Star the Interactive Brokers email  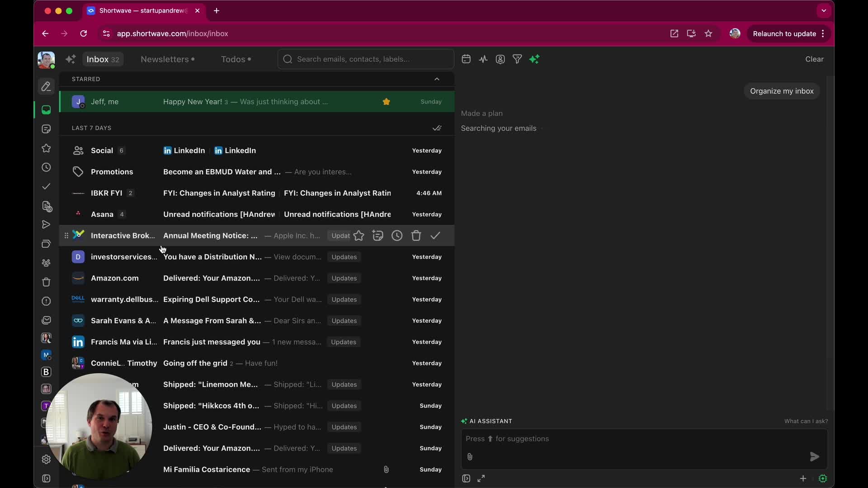[359, 235]
